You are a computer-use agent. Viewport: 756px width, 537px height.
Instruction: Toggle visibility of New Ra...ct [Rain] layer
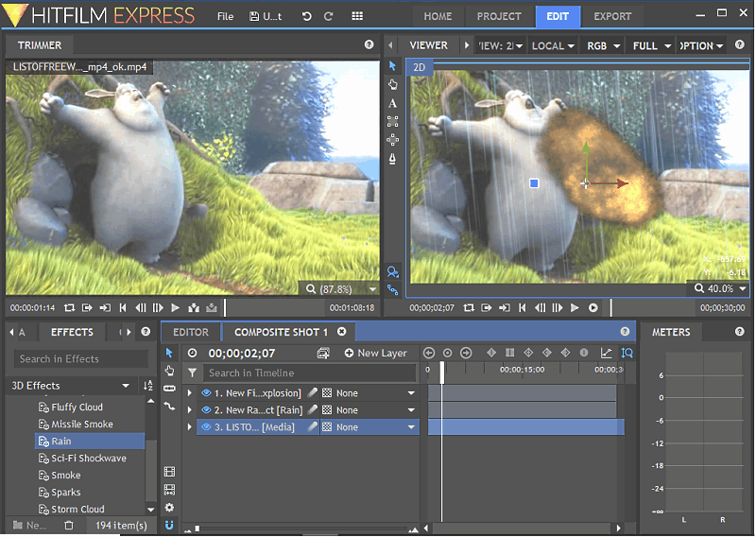[x=206, y=409]
